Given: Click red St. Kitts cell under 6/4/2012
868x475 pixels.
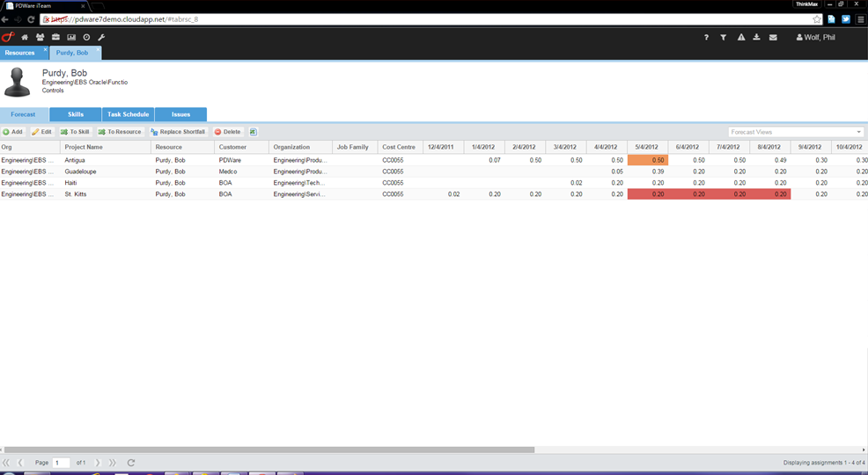Looking at the screenshot, I should pyautogui.click(x=688, y=194).
